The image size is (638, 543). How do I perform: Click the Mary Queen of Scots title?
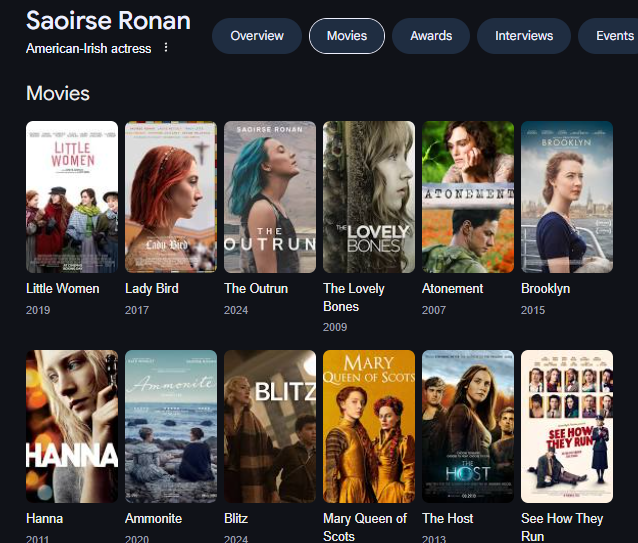[x=365, y=527]
